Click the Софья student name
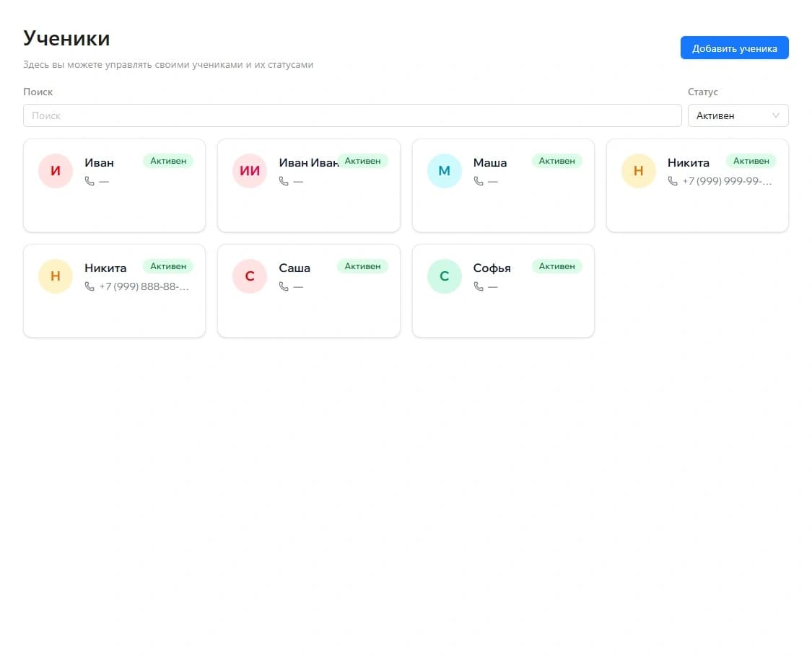The width and height of the screenshot is (812, 663). click(492, 268)
